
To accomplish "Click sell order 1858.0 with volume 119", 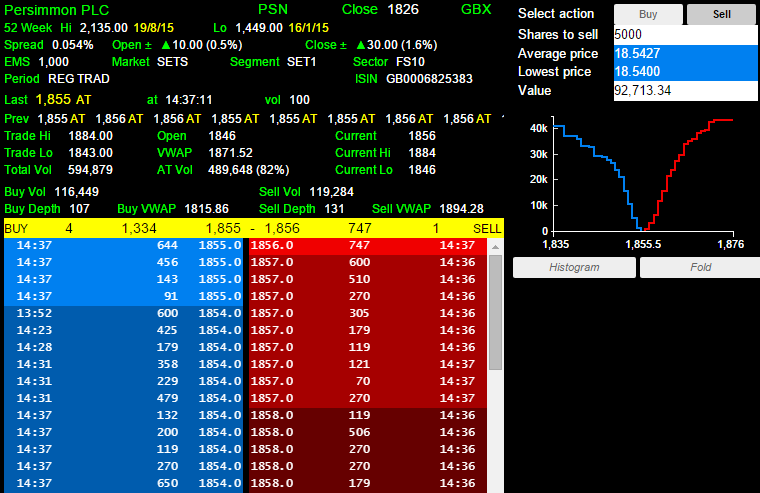I will pos(368,415).
